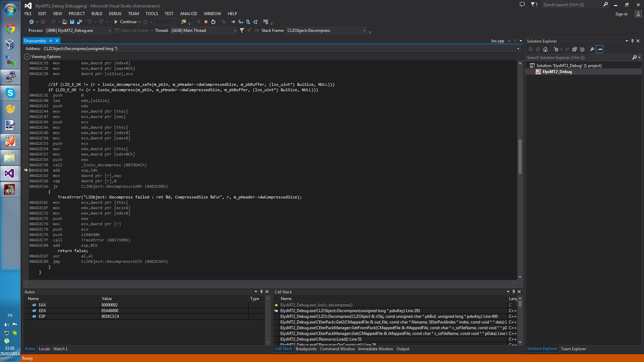Screen dimensions: 644x362
Task: Click the Save All toolbar icon
Action: [79, 22]
